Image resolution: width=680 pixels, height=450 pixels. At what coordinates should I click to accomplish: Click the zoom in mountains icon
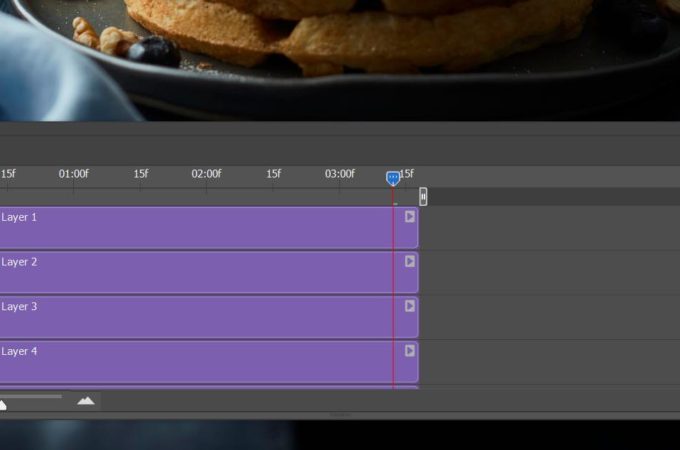tap(86, 401)
